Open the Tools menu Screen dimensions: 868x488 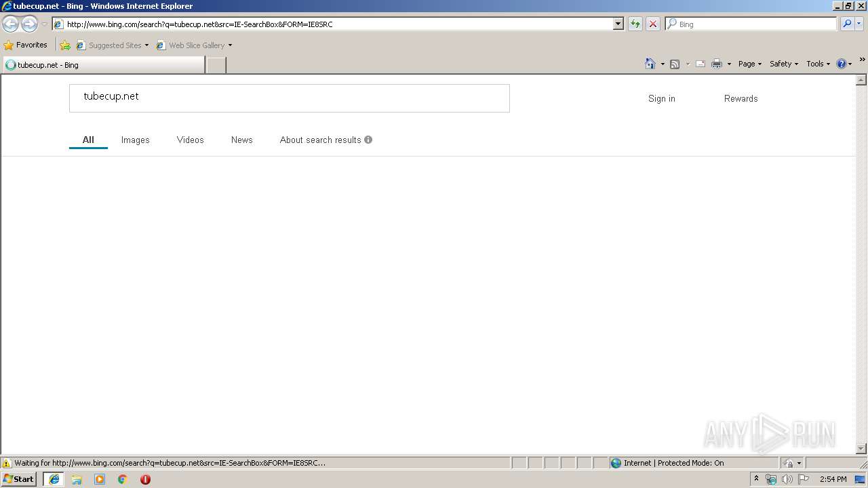pos(818,64)
